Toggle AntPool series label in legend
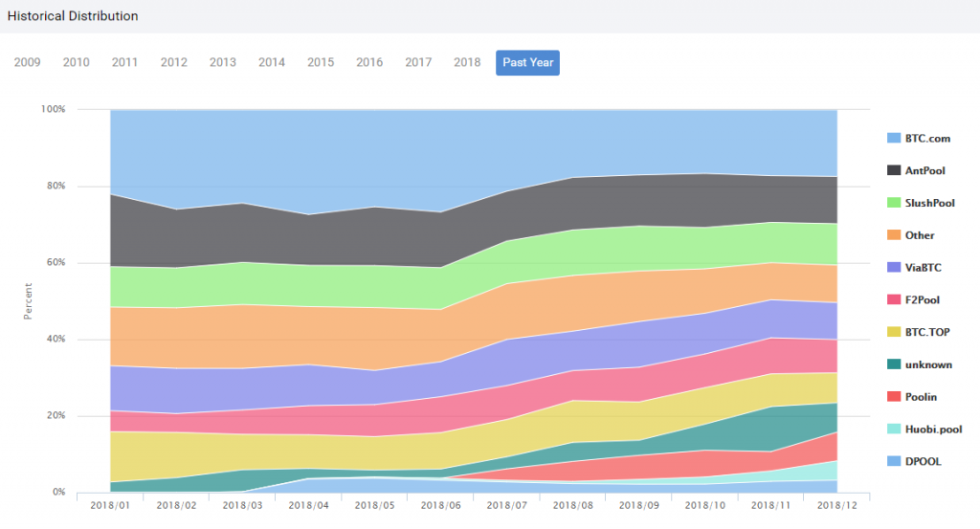Viewport: 980px width, 529px height. [x=924, y=170]
